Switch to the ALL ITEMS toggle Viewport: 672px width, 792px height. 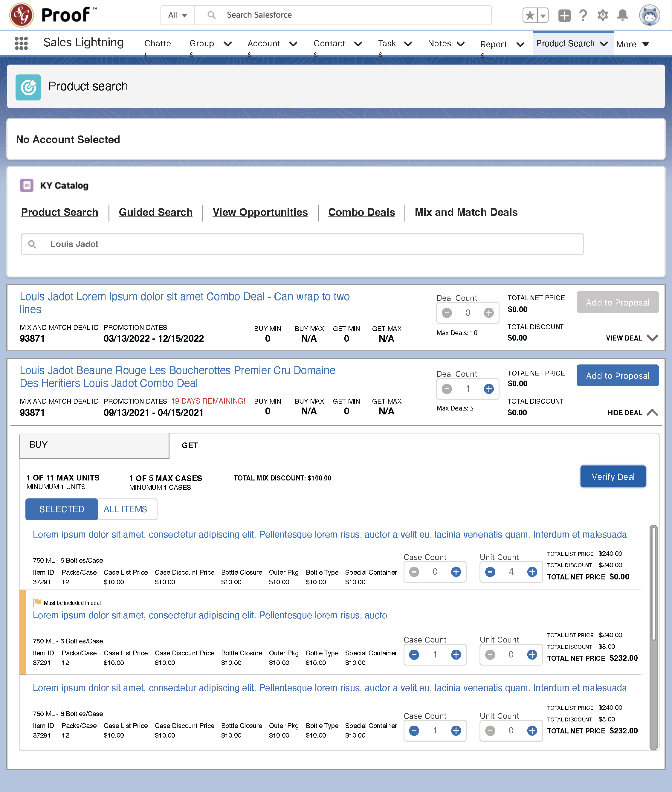tap(125, 509)
